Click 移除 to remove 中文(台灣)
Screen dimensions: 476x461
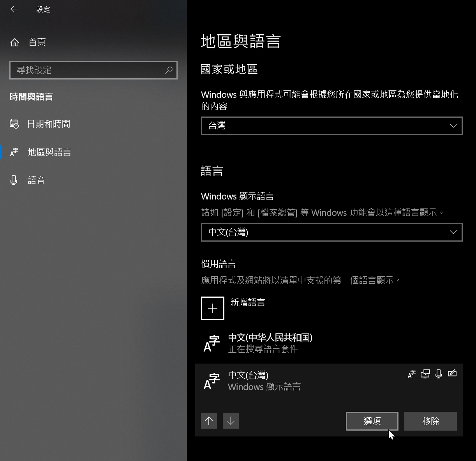(x=430, y=421)
